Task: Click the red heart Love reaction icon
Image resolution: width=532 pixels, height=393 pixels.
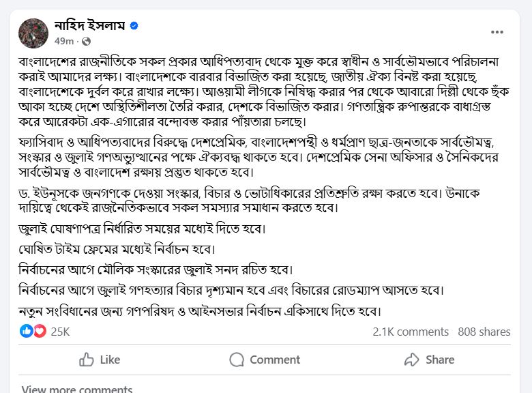Action: coord(39,332)
